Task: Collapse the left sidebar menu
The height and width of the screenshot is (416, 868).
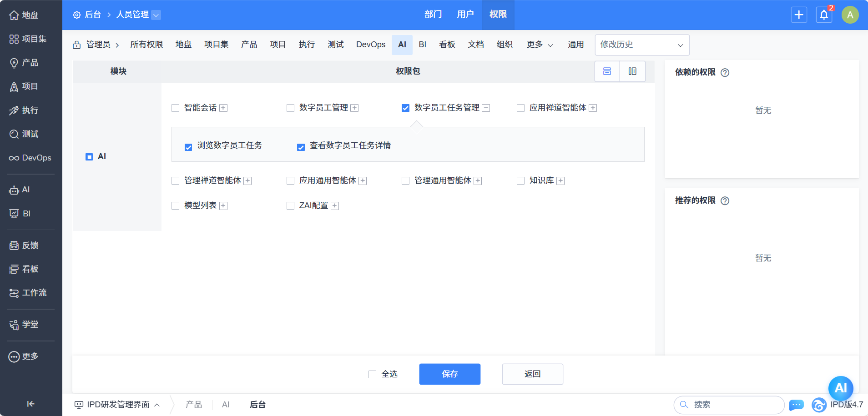Action: pos(30,404)
